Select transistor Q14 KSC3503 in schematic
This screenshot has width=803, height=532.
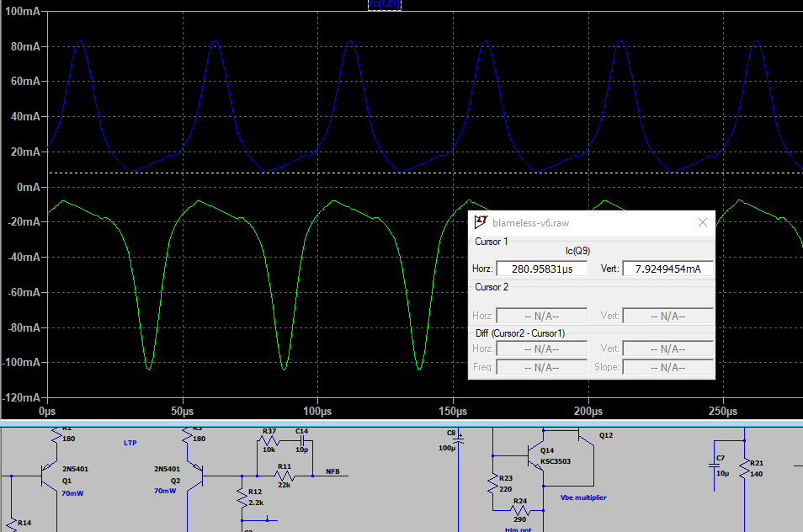[535, 455]
